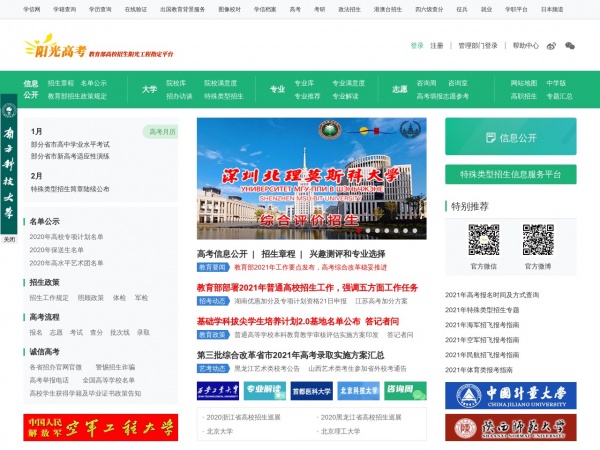Open the WeChat icon in header

click(570, 46)
